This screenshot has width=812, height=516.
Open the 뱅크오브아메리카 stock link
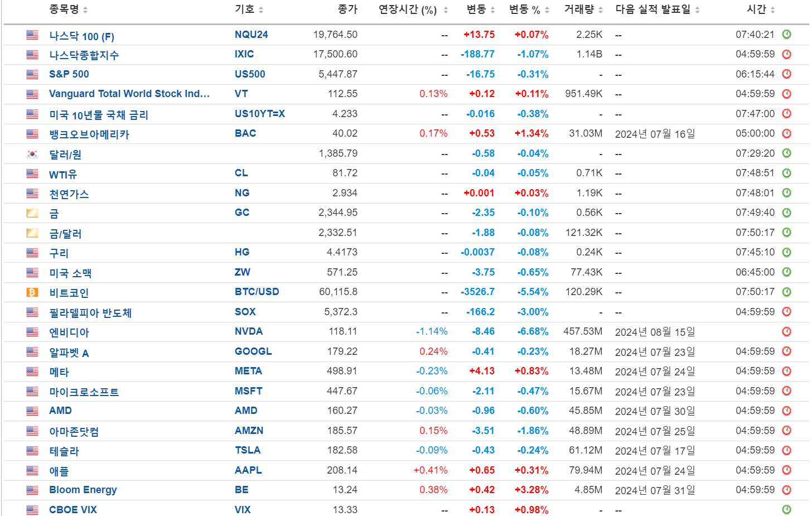pos(89,134)
